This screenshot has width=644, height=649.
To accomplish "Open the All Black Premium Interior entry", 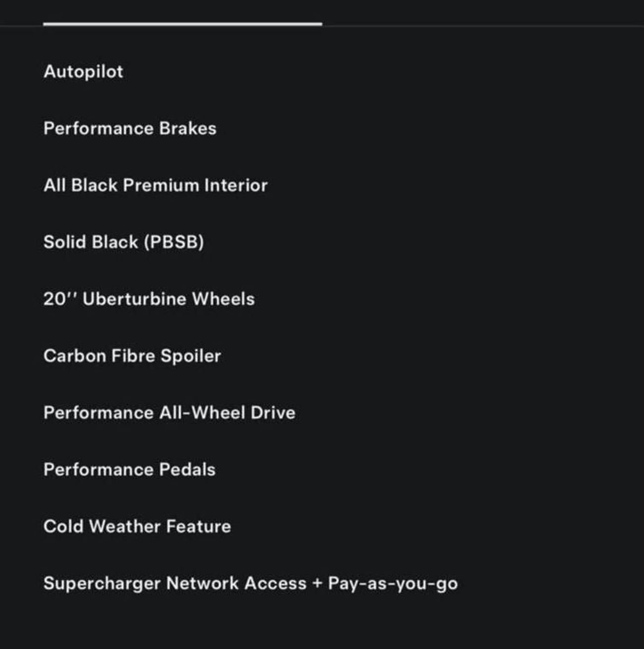I will (x=156, y=185).
